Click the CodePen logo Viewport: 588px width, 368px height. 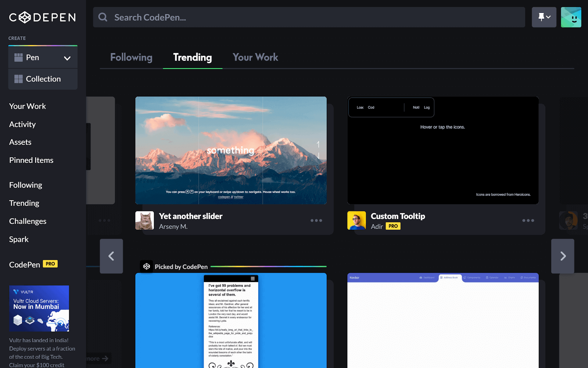point(42,17)
